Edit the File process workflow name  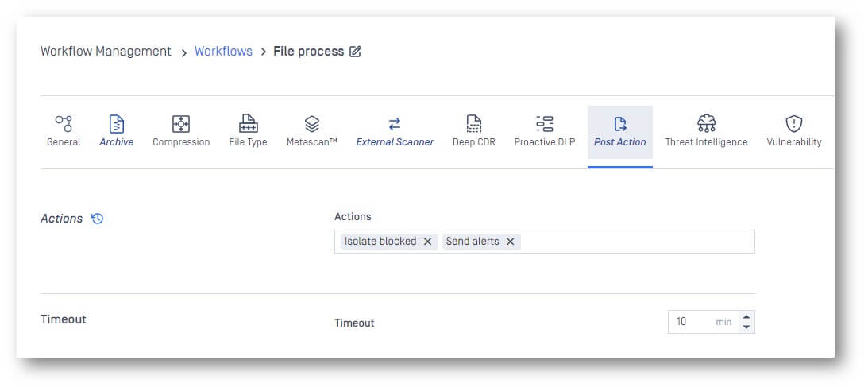(356, 52)
